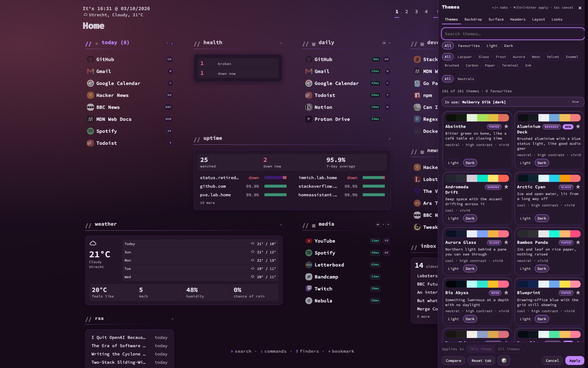Click the Bandcamp icon

coord(309,277)
